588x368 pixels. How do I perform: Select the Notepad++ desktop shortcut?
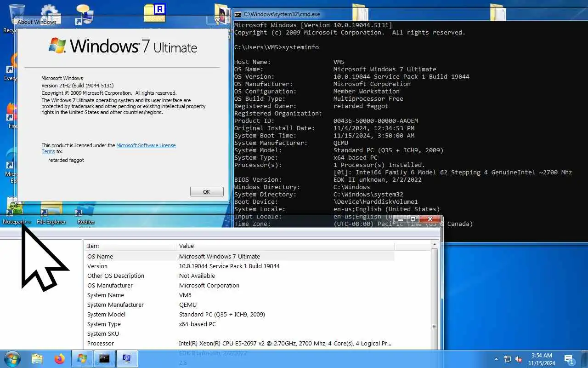click(17, 213)
